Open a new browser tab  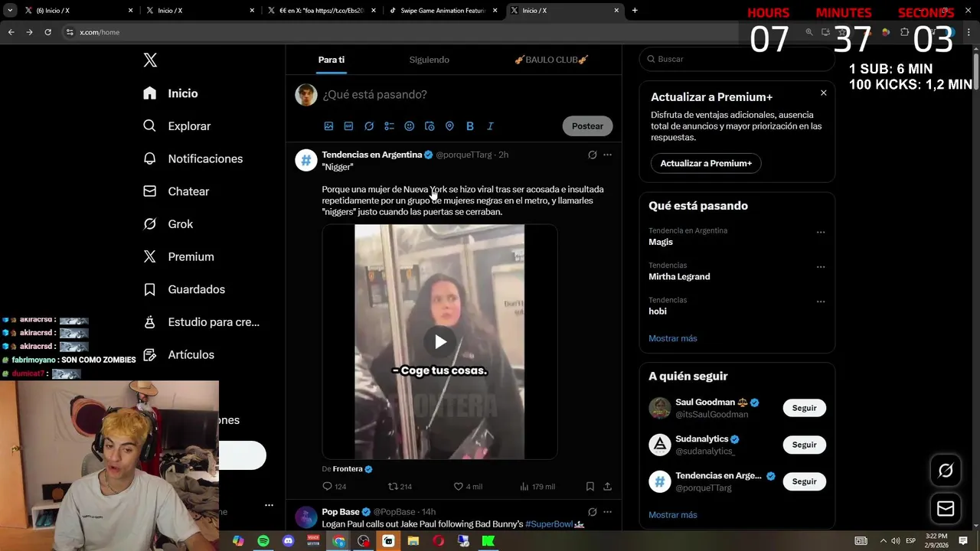(x=635, y=11)
